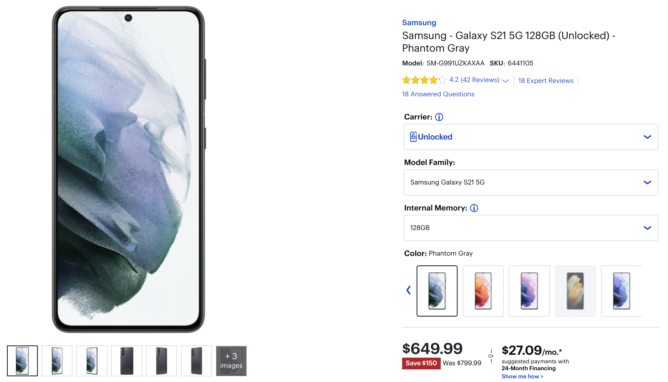Select first front-view phone thumbnail
This screenshot has height=382, width=668.
click(x=22, y=361)
